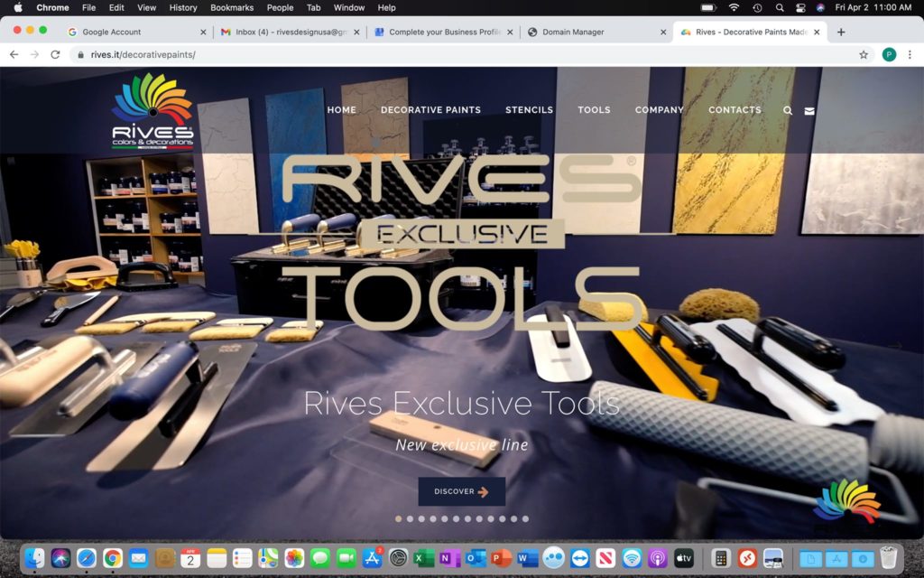Open the Window menu in the menu bar

point(349,7)
